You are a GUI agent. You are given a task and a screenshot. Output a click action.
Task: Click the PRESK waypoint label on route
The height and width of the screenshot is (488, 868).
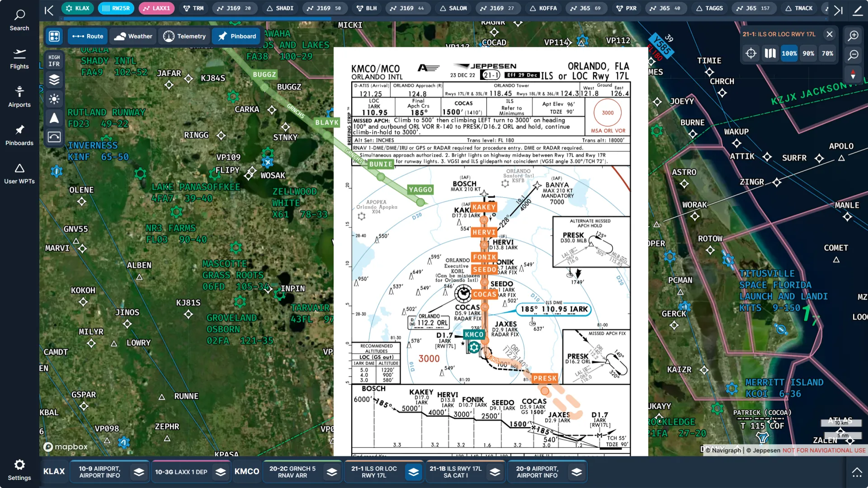click(x=545, y=379)
